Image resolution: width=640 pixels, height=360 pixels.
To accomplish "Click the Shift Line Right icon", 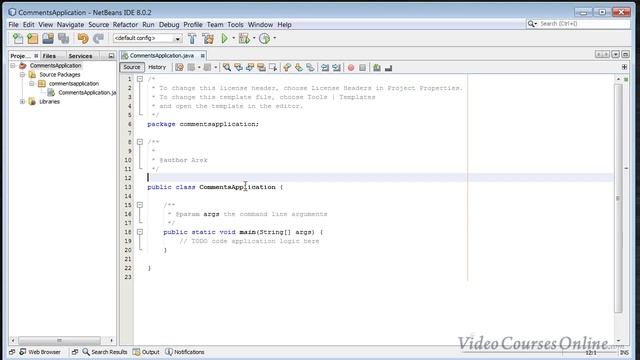I will pos(336,67).
